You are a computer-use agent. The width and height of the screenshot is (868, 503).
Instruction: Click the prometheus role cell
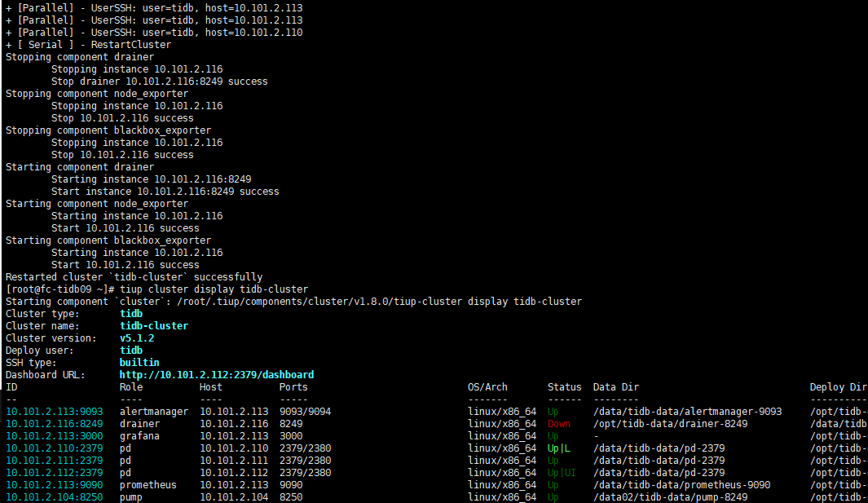[x=148, y=485]
